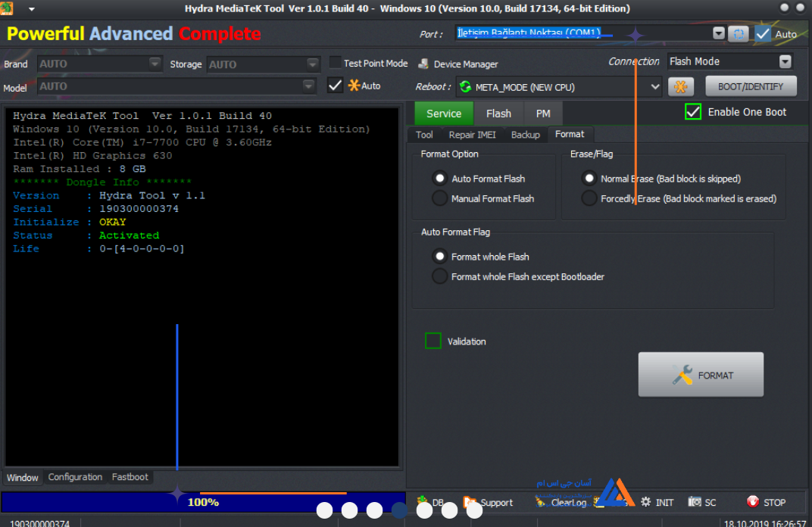Click the 'Status : Activated' log line
Screen dimensions: 812x527
point(86,235)
